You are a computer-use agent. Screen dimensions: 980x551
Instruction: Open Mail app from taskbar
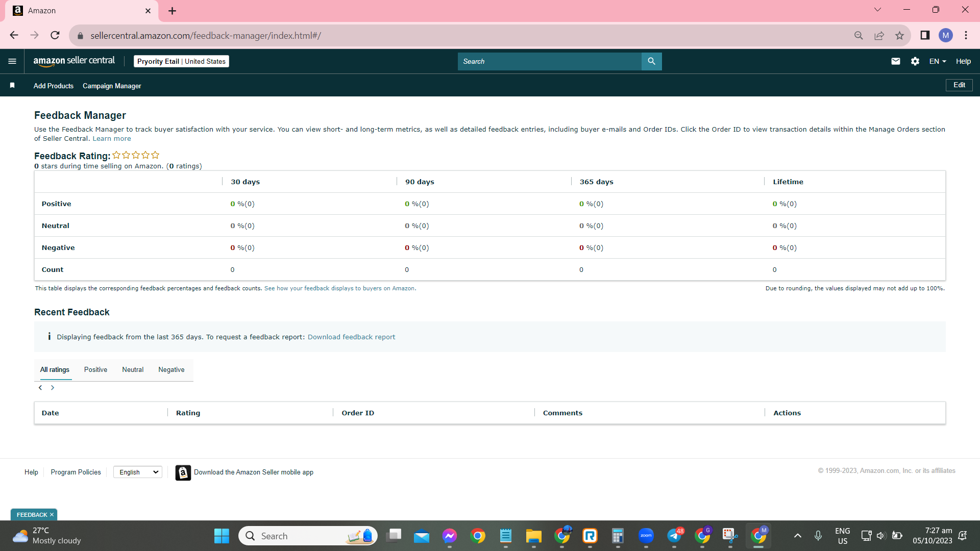point(422,536)
